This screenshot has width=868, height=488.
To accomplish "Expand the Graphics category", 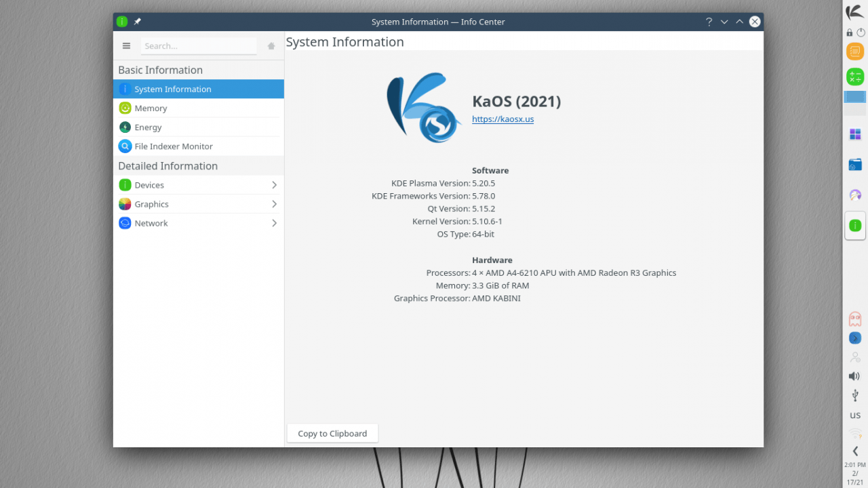I will pyautogui.click(x=198, y=204).
